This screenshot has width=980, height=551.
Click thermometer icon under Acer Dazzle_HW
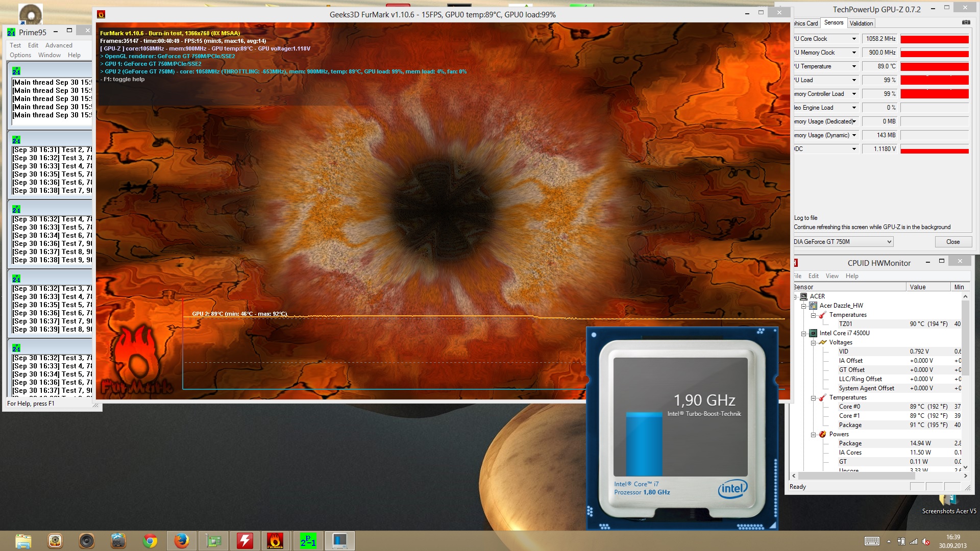tap(823, 315)
